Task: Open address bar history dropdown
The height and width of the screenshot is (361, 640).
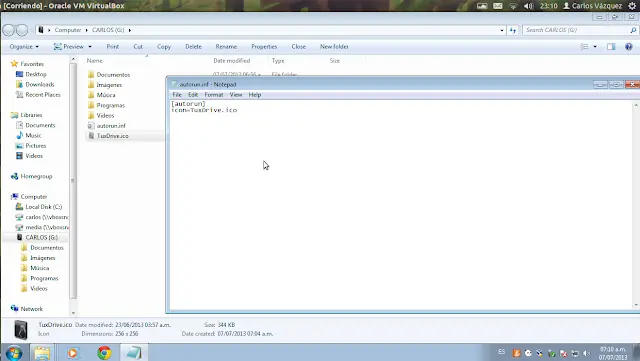Action: click(502, 30)
